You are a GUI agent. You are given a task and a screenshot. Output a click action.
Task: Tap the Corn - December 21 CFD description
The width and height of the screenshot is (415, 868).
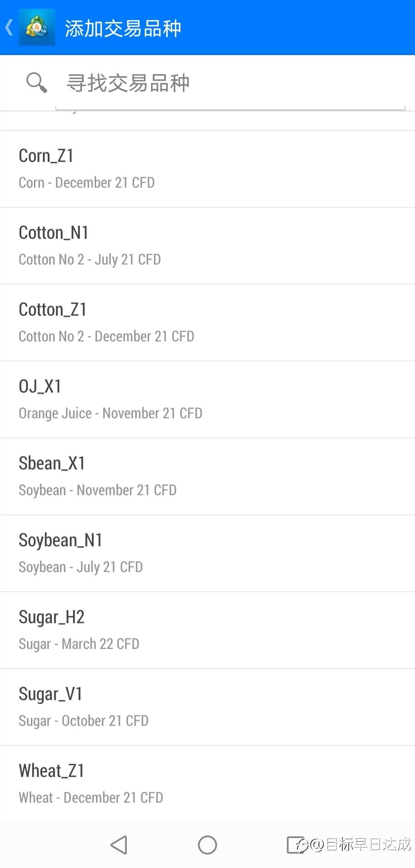click(x=87, y=183)
